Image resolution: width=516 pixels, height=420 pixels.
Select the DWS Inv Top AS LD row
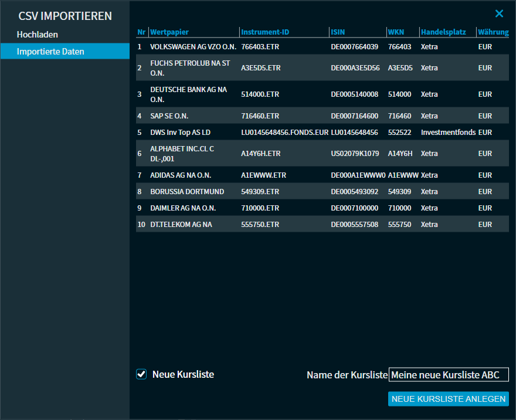[322, 133]
